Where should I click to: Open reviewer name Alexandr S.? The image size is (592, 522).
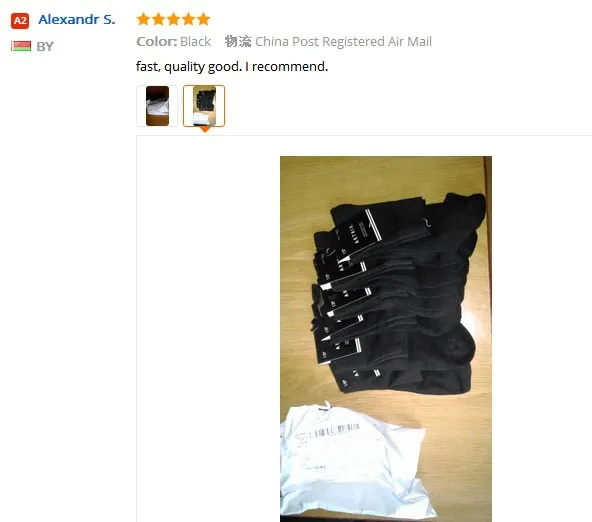tap(77, 19)
